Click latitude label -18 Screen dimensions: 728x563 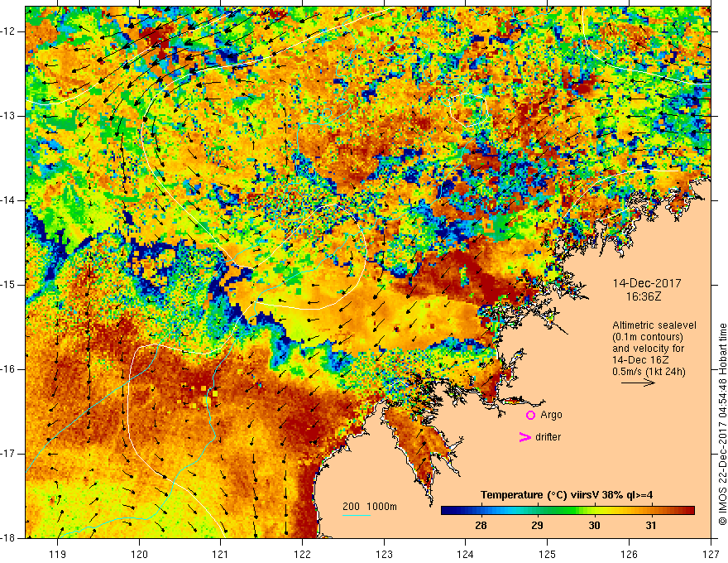coord(8,538)
